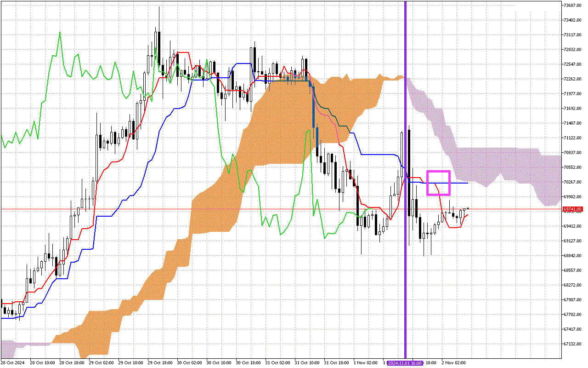The height and width of the screenshot is (368, 588).
Task: Select the 71977.80 price label
Action: 572,94
